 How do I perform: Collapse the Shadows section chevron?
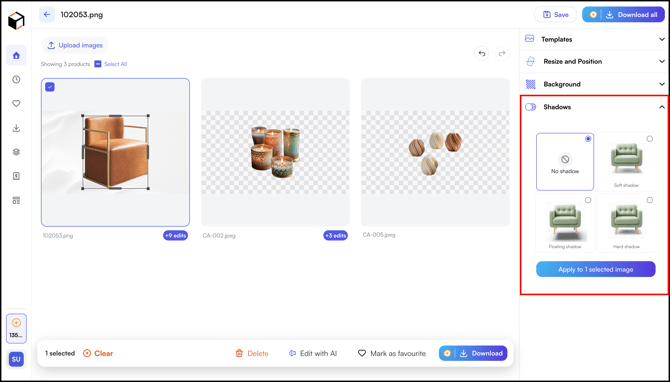662,107
